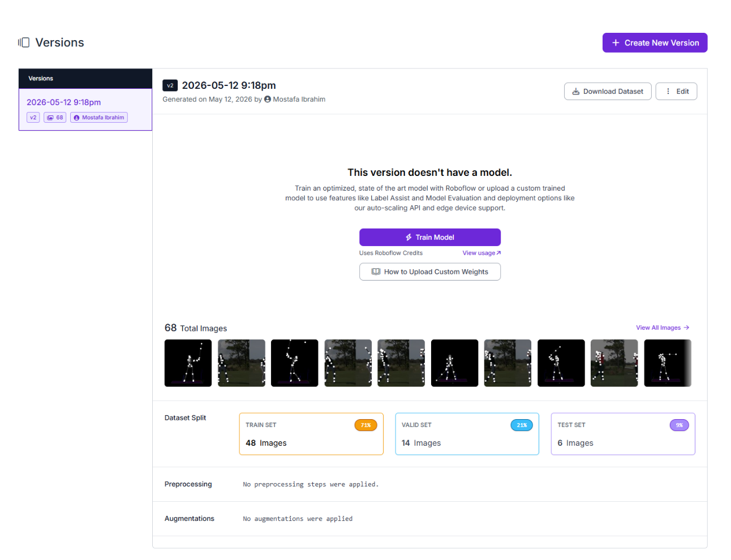Click the Versions page title
This screenshot has height=560, width=731.
[x=60, y=42]
